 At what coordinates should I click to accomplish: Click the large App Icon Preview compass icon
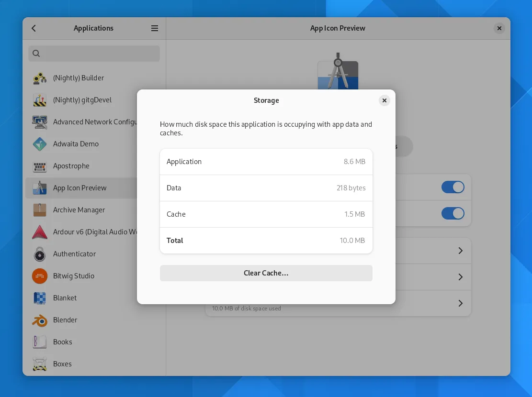338,71
